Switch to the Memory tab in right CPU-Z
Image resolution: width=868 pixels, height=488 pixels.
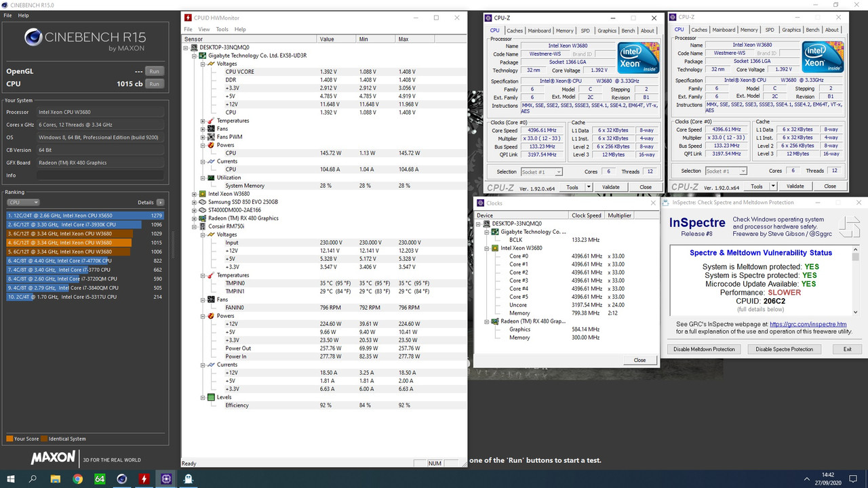(749, 30)
